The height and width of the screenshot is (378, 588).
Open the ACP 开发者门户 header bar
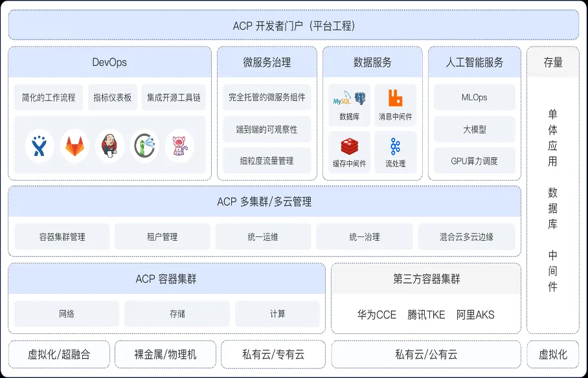[x=293, y=26]
